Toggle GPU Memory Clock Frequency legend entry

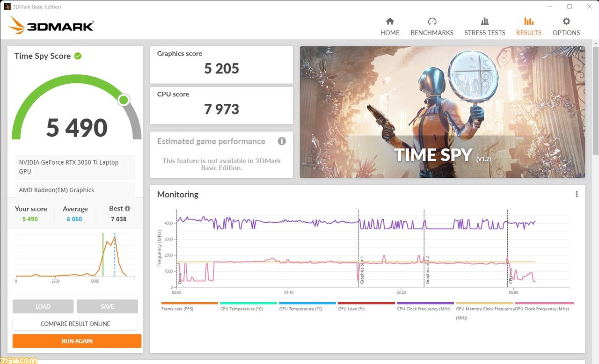point(485,311)
